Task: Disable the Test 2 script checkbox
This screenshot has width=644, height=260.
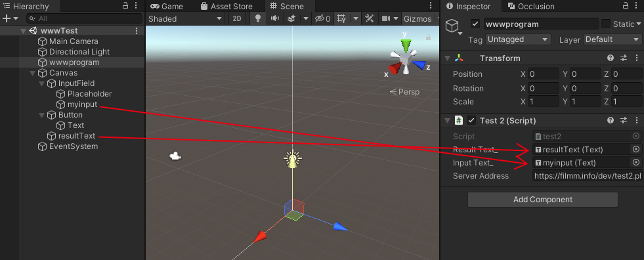Action: coord(471,120)
